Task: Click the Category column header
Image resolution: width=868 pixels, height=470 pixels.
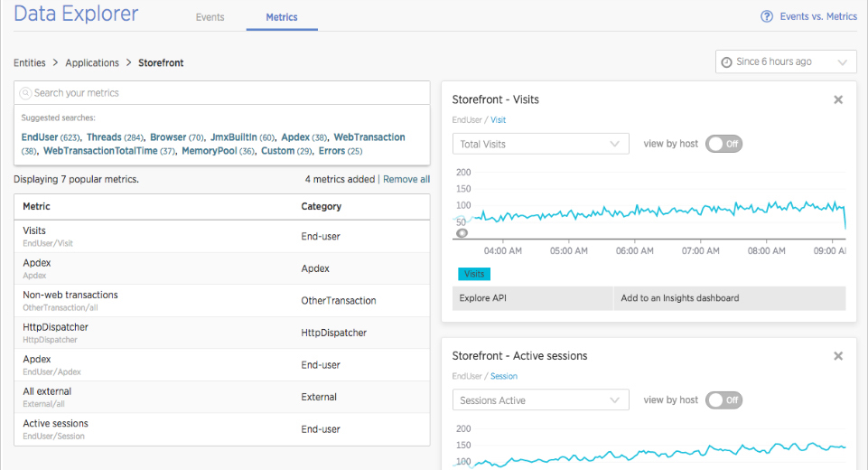Action: click(321, 206)
